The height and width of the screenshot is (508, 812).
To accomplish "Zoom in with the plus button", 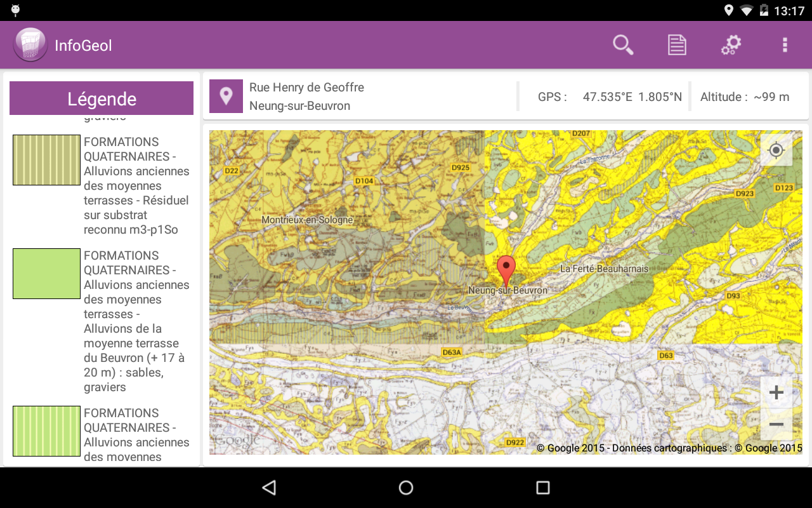I will point(776,392).
